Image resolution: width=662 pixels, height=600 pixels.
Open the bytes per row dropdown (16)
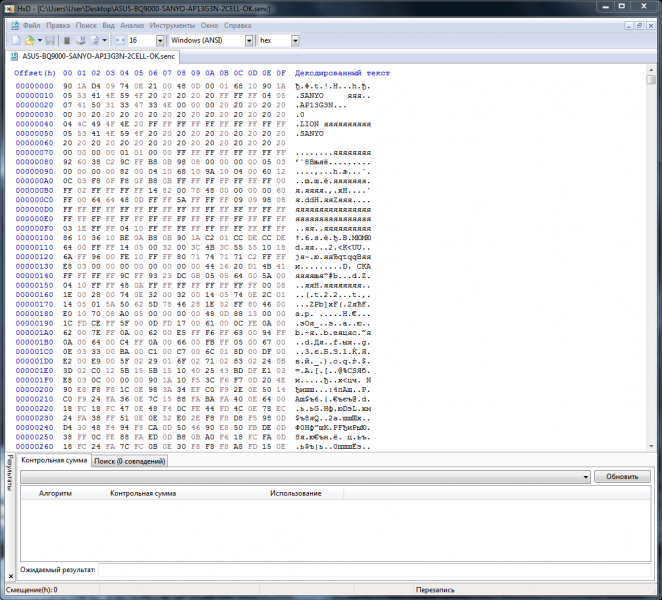(160, 41)
